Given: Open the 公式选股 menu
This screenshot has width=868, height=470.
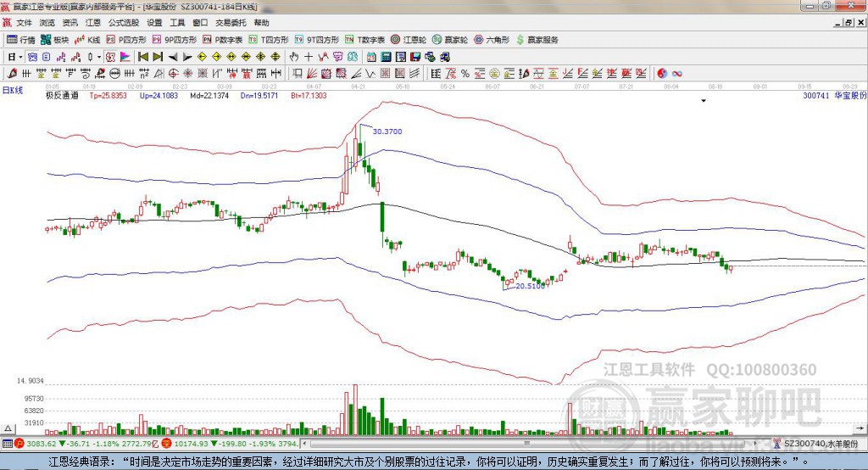Looking at the screenshot, I should (124, 23).
